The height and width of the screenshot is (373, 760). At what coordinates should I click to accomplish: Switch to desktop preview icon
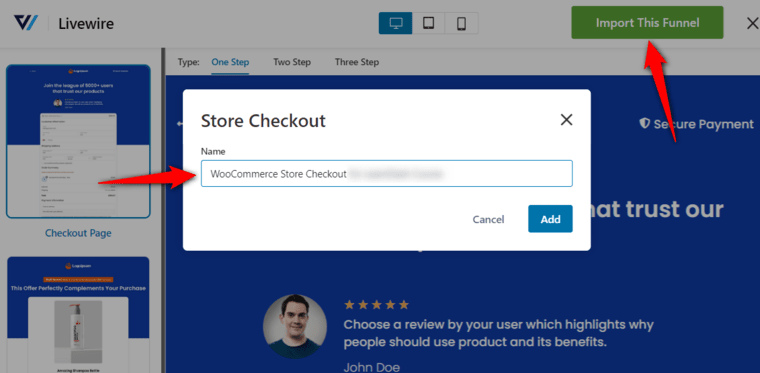[396, 23]
